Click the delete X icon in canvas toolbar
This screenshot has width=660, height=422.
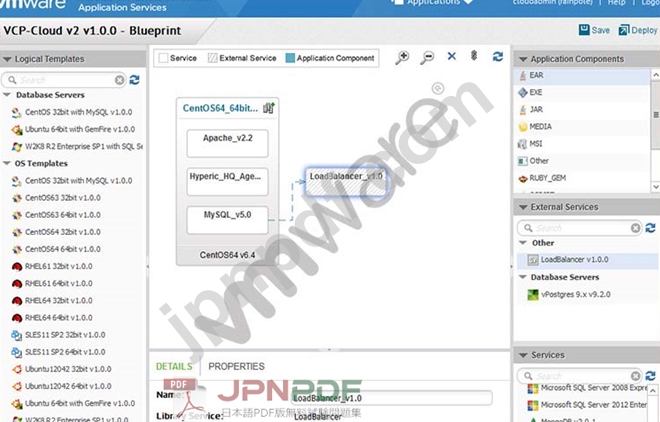click(452, 56)
